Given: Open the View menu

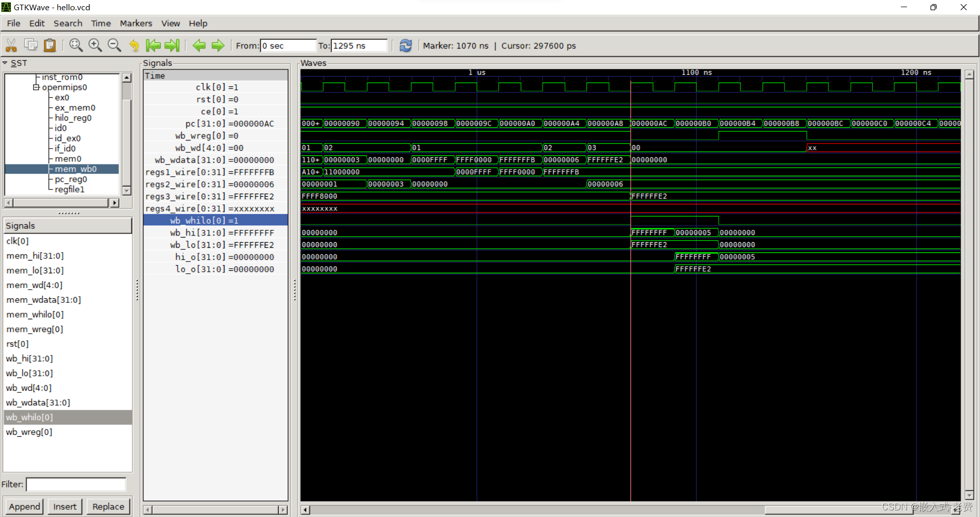Looking at the screenshot, I should (170, 24).
